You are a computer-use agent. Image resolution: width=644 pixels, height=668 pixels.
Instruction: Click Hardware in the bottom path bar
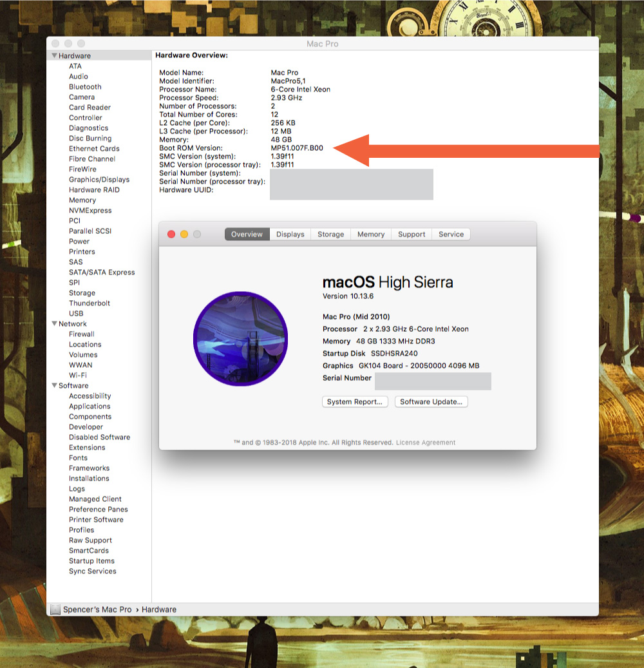click(159, 609)
